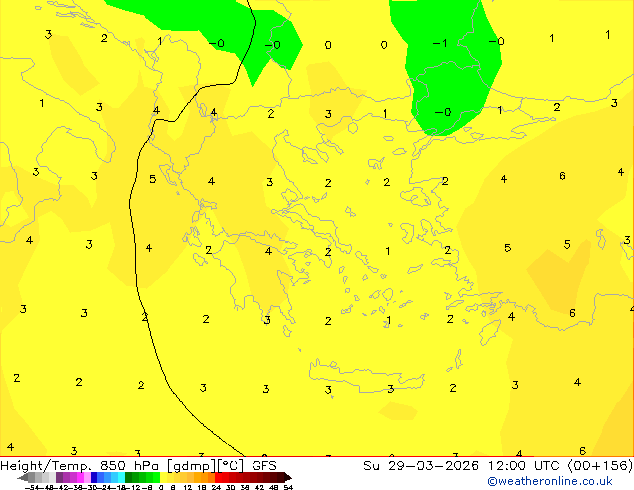Click the '-1' temperature value on map

click(440, 43)
